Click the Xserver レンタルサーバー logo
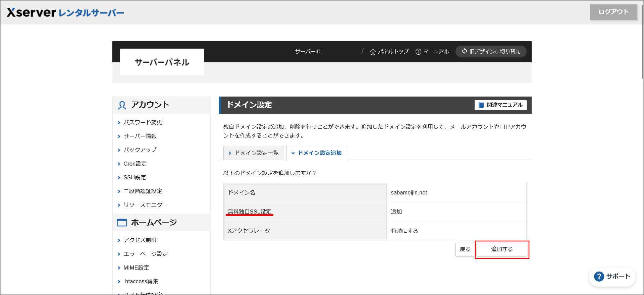The image size is (644, 295). [x=65, y=12]
